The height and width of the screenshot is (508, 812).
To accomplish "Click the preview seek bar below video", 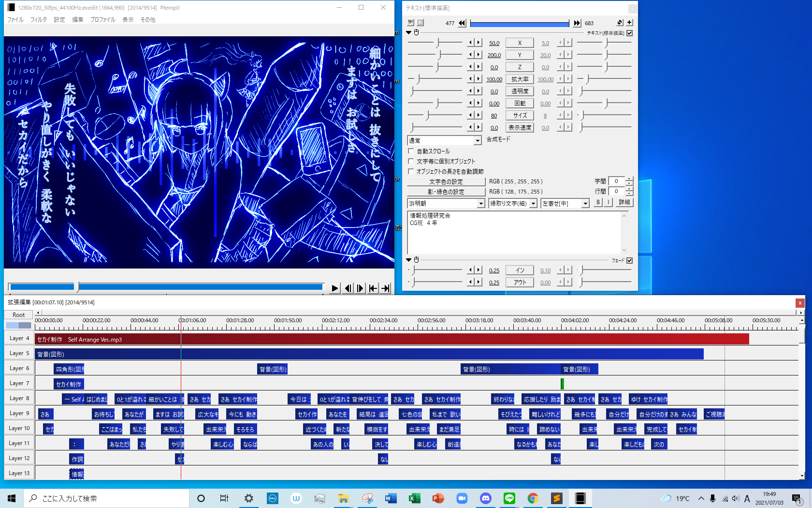I will pos(166,287).
